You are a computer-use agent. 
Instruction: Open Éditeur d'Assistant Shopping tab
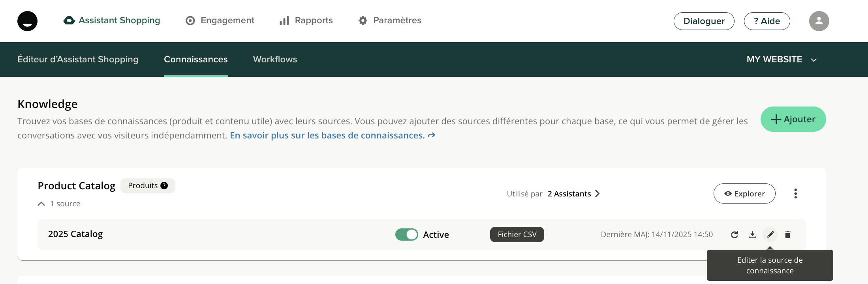(78, 60)
